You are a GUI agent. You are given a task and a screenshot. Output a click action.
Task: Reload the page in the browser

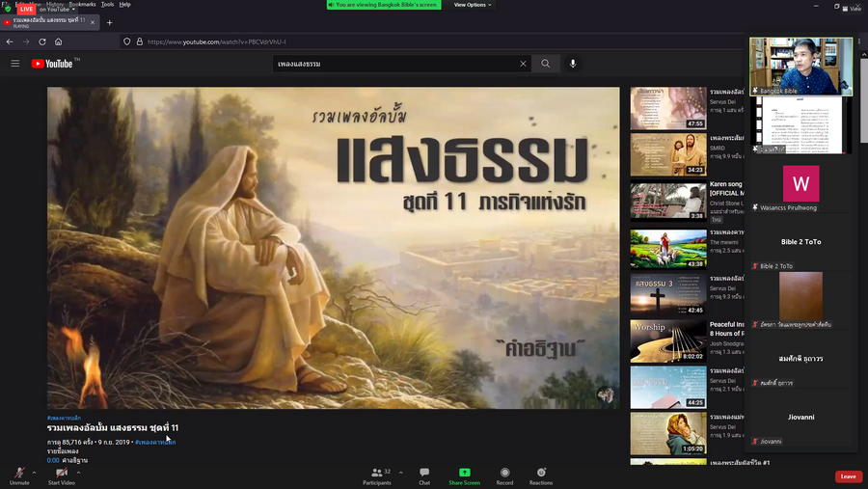click(x=42, y=41)
